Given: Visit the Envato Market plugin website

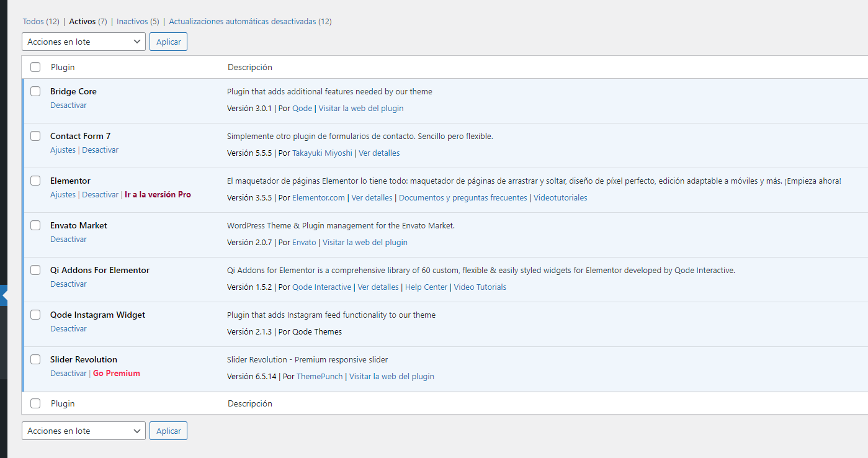Looking at the screenshot, I should click(x=365, y=243).
